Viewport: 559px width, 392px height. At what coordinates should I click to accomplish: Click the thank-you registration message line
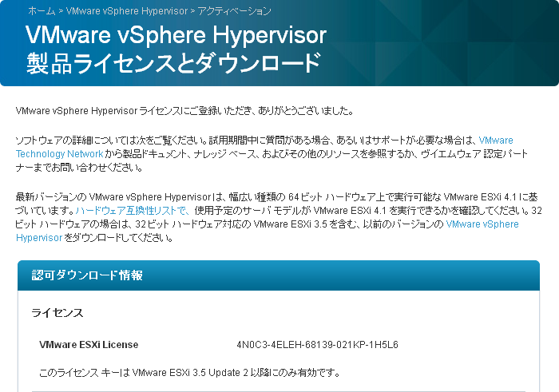tap(184, 110)
